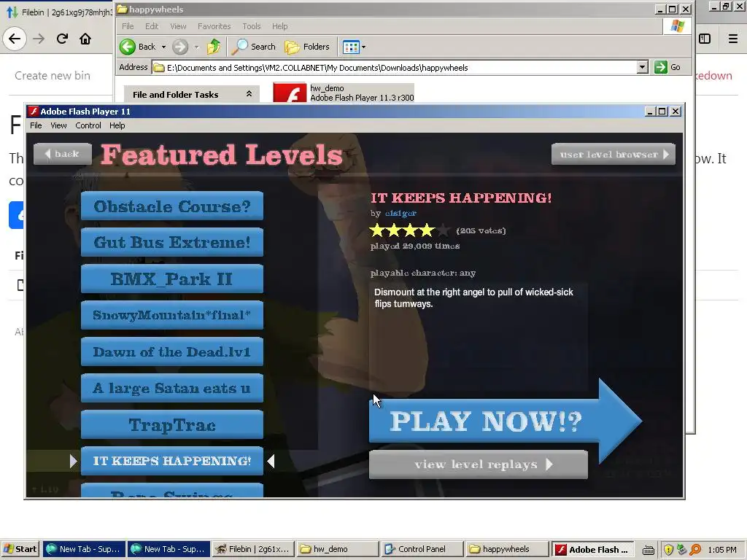Switch to hw_demo taskbar item
Viewport: 747px width, 560px height.
tap(338, 549)
